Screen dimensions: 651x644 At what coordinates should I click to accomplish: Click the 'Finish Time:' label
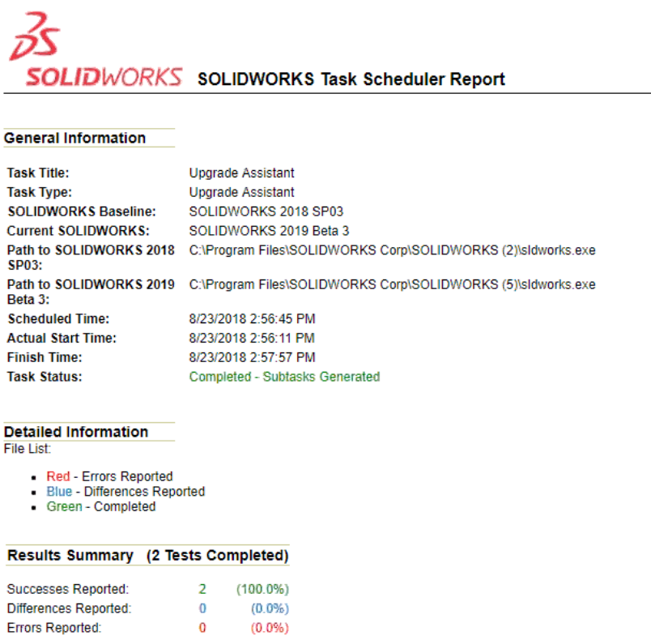[x=45, y=357]
